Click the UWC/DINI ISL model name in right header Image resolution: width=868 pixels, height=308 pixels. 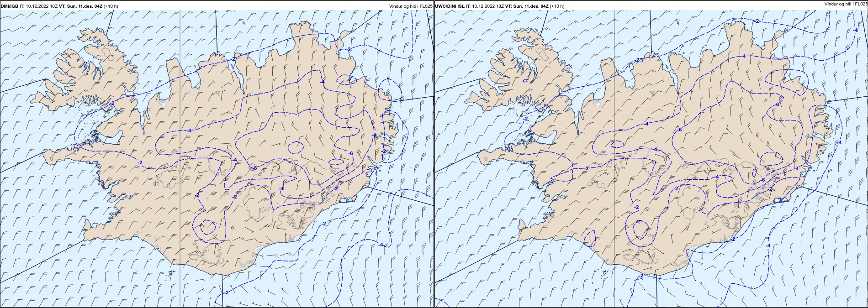[x=450, y=6]
